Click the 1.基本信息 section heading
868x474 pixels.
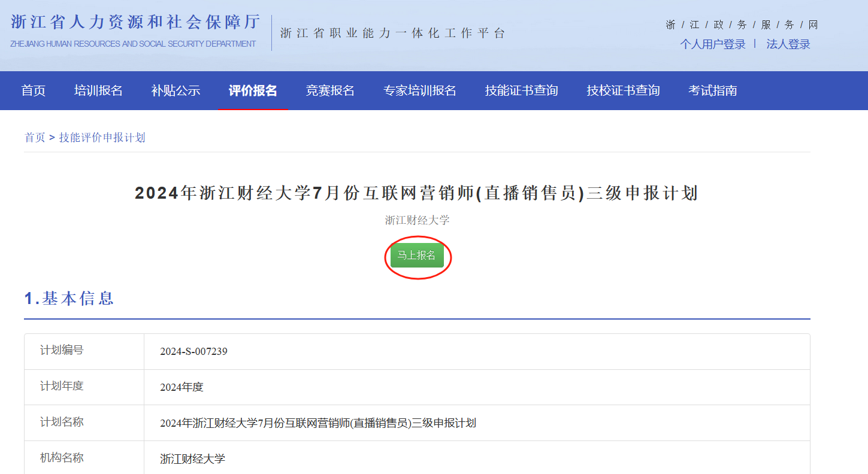(x=69, y=299)
